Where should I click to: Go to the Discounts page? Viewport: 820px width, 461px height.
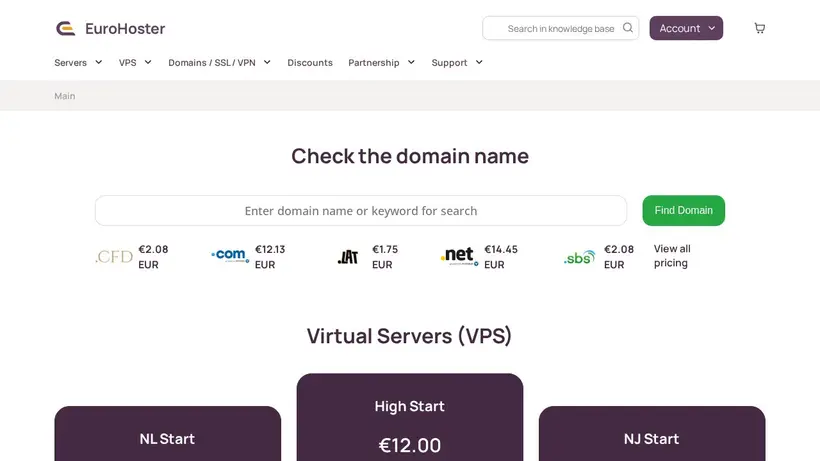tap(310, 63)
